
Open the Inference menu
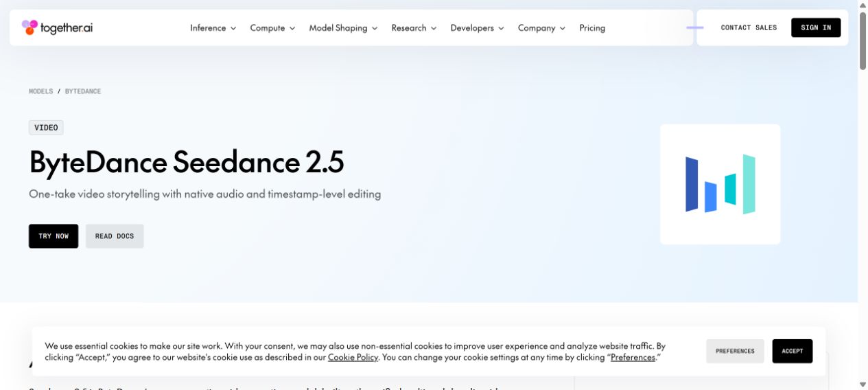coord(213,28)
